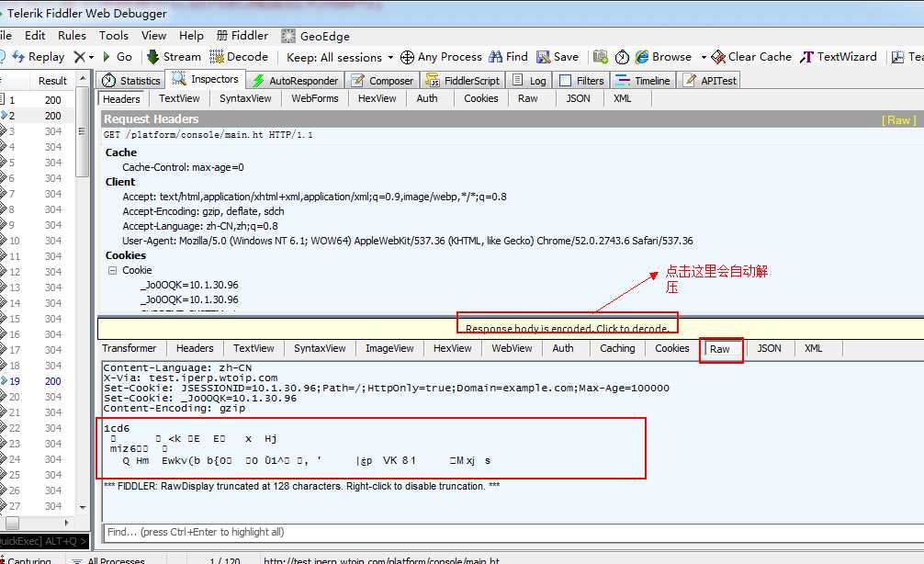The width and height of the screenshot is (924, 564).
Task: Open the Keep: All sessions dropdown
Action: tap(340, 57)
